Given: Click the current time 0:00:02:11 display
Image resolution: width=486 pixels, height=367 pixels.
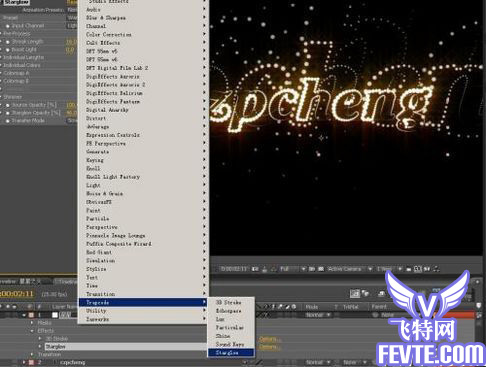Looking at the screenshot, I should (x=17, y=294).
